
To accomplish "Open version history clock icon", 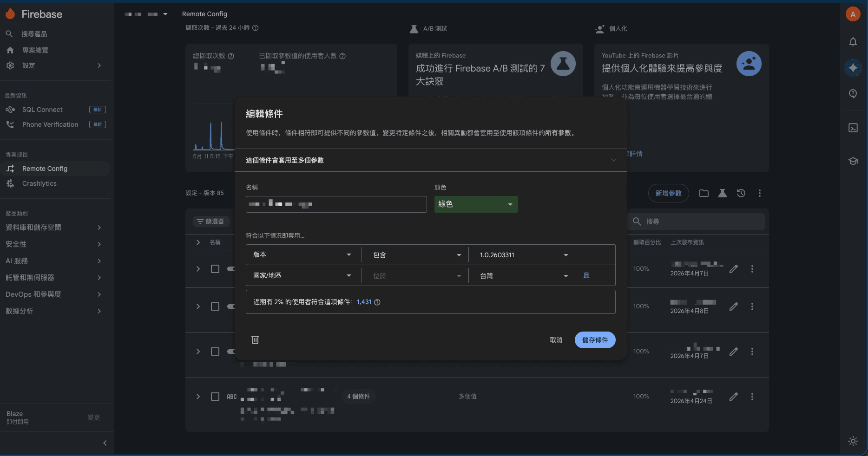I will click(x=741, y=193).
